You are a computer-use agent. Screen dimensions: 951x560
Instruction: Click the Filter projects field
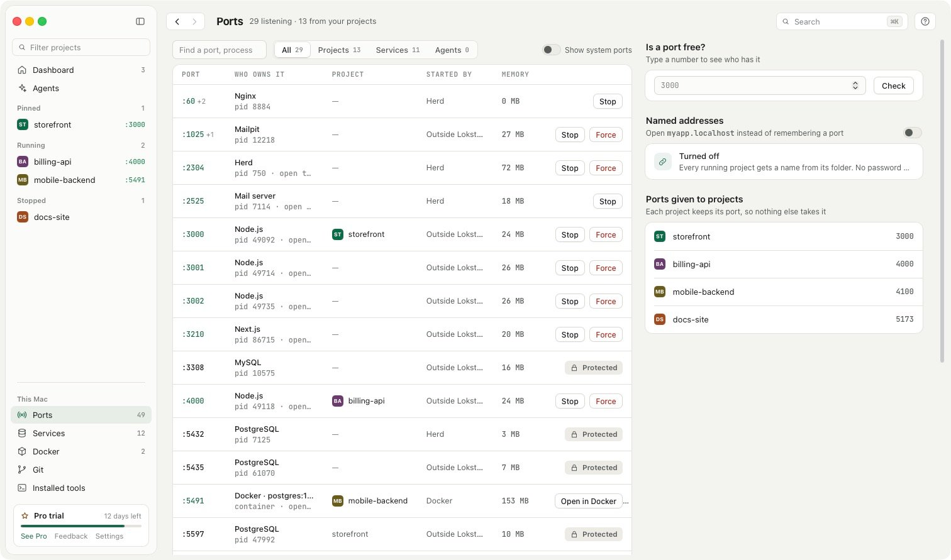click(x=81, y=47)
